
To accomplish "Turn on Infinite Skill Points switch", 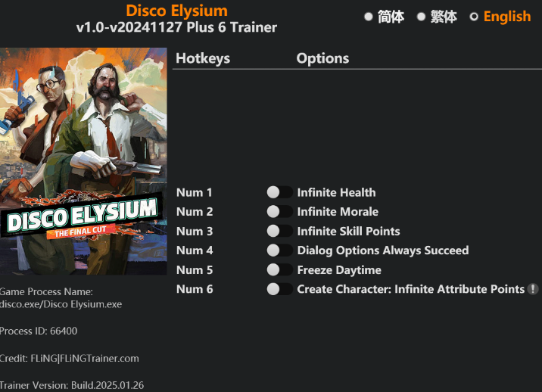I will pyautogui.click(x=279, y=231).
